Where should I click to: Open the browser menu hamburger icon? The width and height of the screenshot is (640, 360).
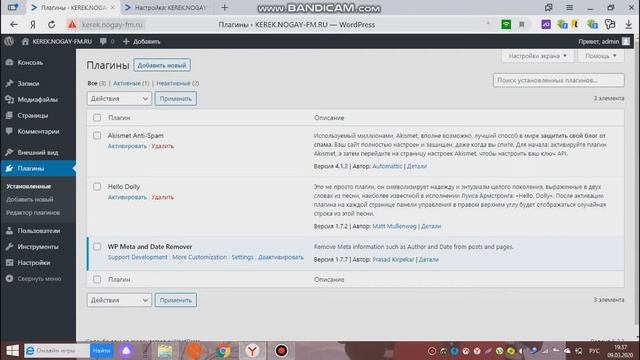[569, 7]
